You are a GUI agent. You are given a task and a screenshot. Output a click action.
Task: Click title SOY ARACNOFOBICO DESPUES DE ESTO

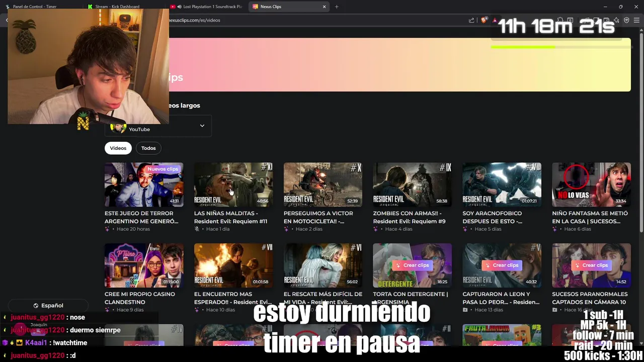(x=493, y=217)
